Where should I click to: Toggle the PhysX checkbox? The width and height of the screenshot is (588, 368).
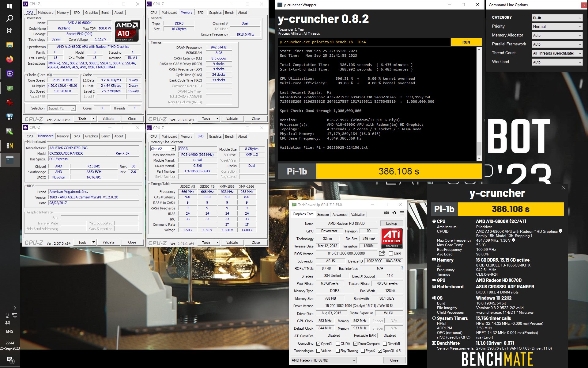click(x=363, y=351)
